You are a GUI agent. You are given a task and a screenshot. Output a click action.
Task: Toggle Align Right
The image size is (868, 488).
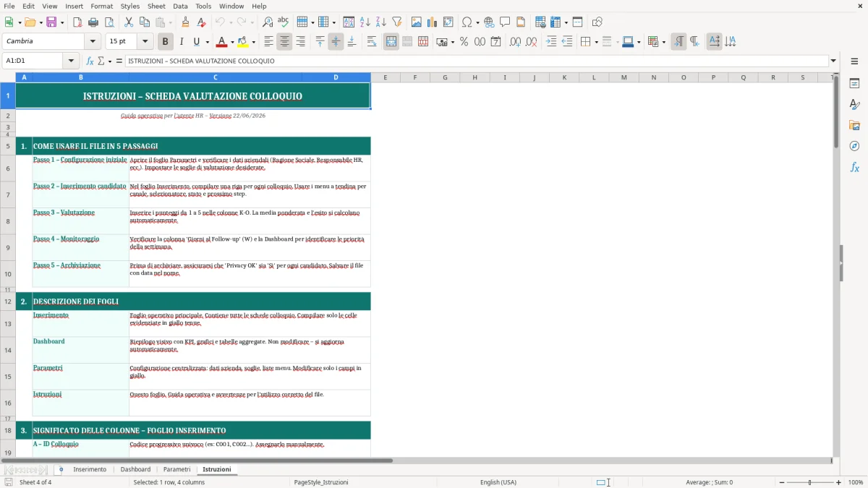click(x=300, y=42)
